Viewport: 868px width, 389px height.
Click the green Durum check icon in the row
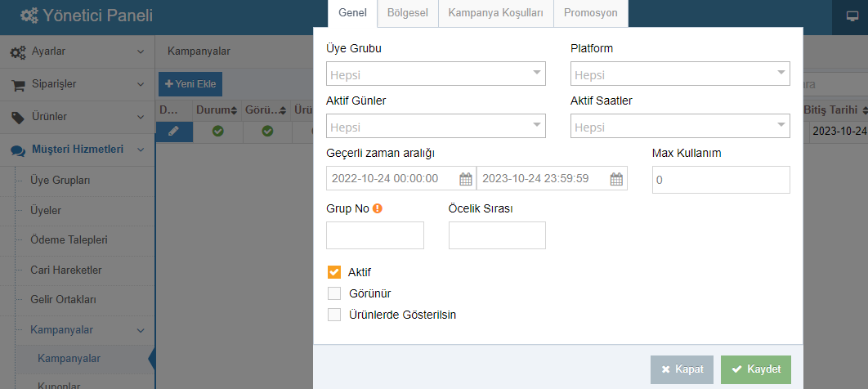pos(218,131)
